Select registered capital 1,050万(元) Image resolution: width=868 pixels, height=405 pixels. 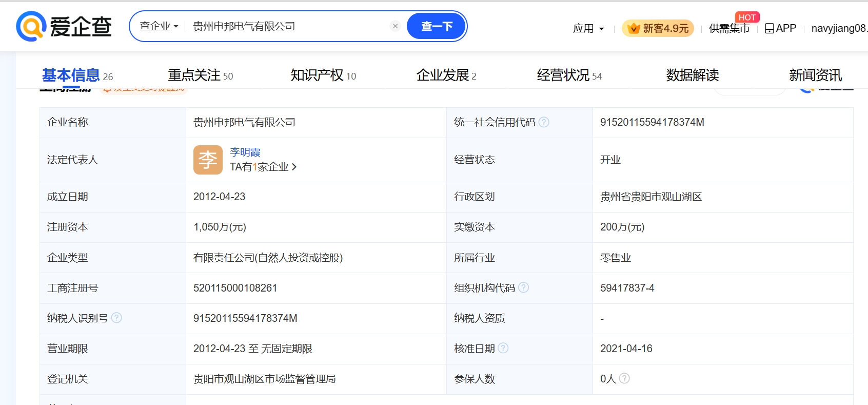(220, 227)
